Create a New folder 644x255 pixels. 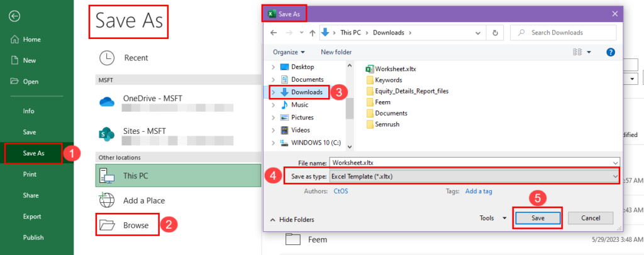click(x=336, y=52)
